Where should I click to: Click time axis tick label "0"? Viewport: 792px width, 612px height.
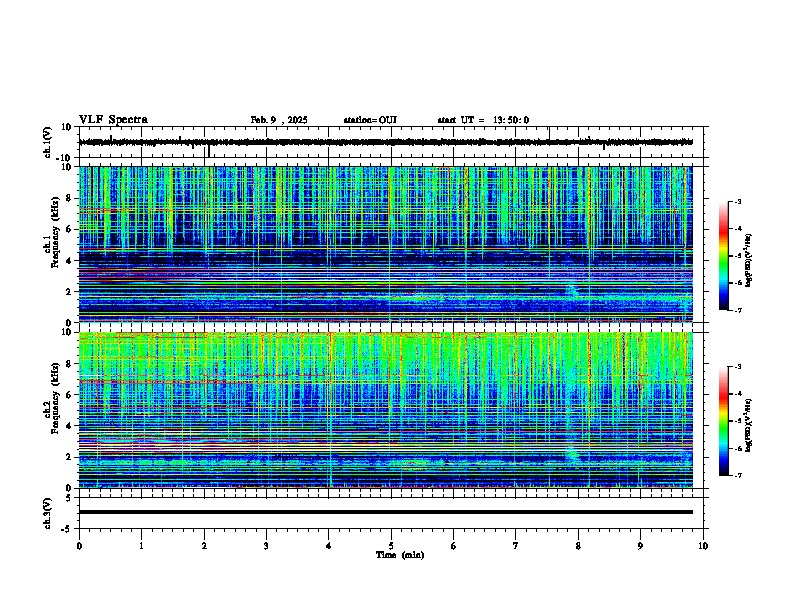(79, 546)
